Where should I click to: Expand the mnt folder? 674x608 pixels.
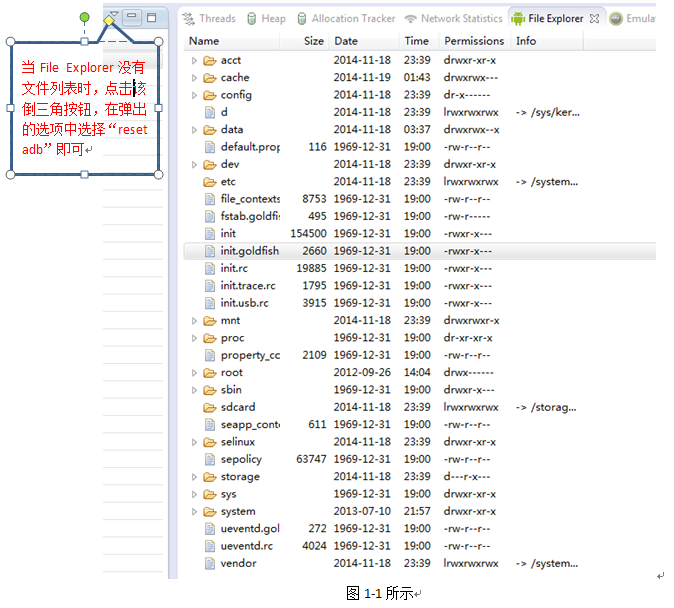[x=194, y=321]
